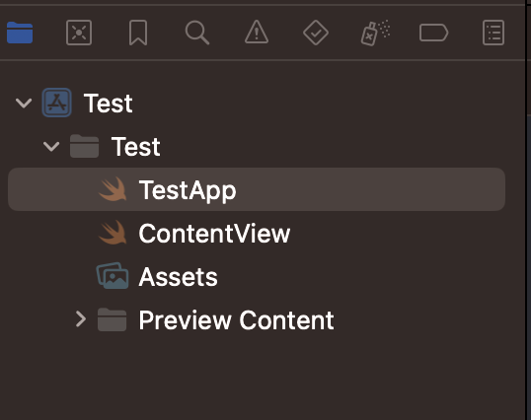Select the TestApp Swift file
This screenshot has height=420, width=531.
pyautogui.click(x=257, y=189)
